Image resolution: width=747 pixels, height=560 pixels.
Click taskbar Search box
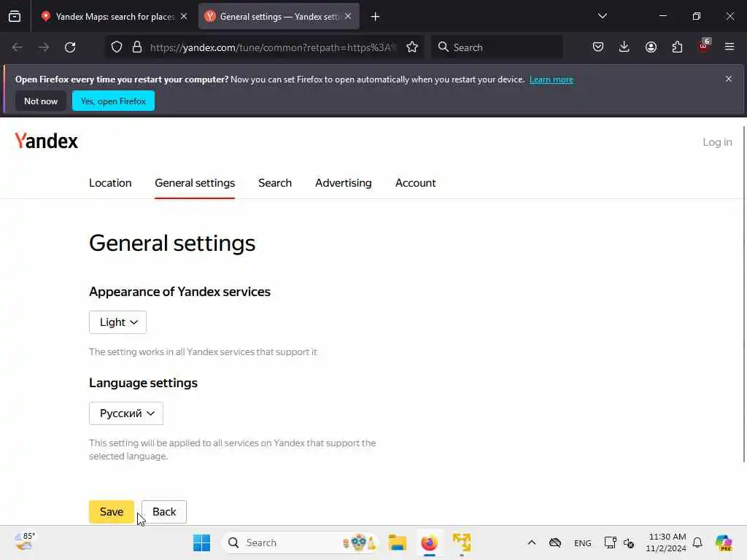click(300, 542)
